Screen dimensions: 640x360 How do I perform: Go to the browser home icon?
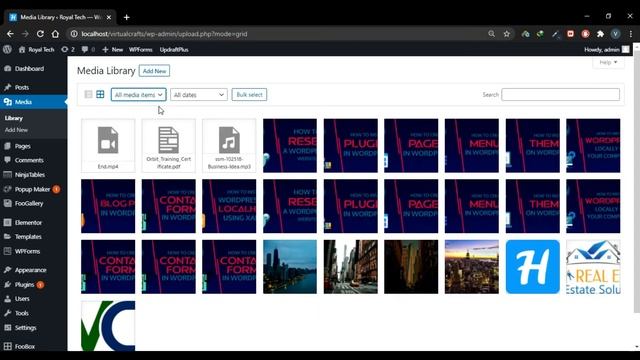tap(55, 34)
